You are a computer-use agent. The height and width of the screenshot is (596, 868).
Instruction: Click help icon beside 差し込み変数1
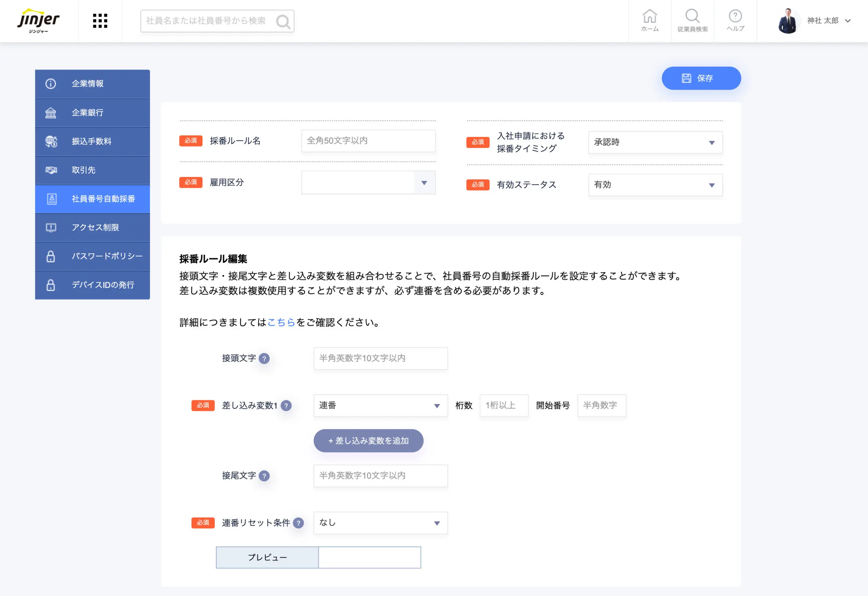[286, 405]
